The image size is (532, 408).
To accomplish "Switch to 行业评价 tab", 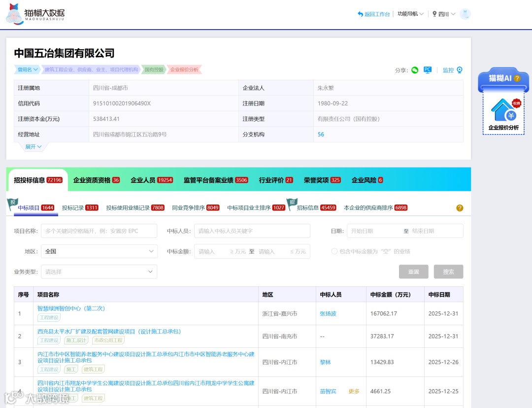I will (x=276, y=180).
